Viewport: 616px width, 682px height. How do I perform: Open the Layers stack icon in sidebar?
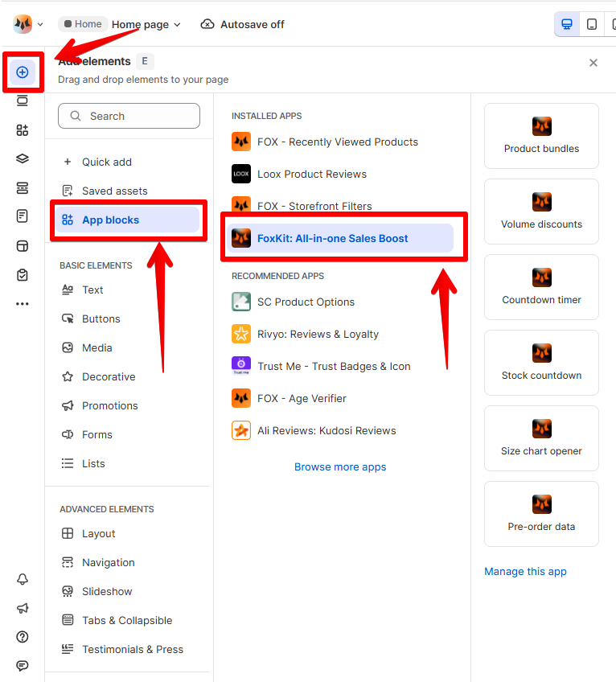[23, 158]
